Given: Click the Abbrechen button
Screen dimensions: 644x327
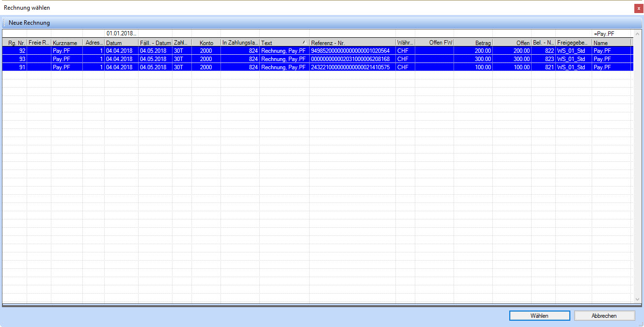Looking at the screenshot, I should pos(604,315).
